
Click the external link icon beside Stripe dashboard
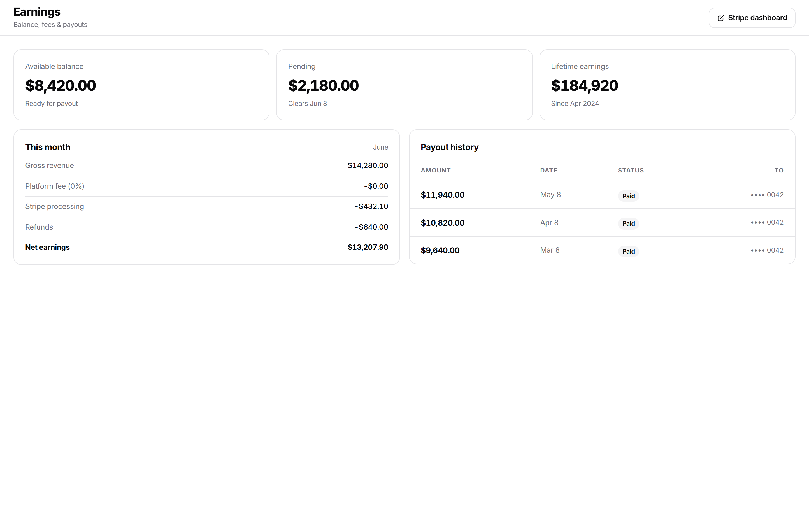tap(721, 18)
